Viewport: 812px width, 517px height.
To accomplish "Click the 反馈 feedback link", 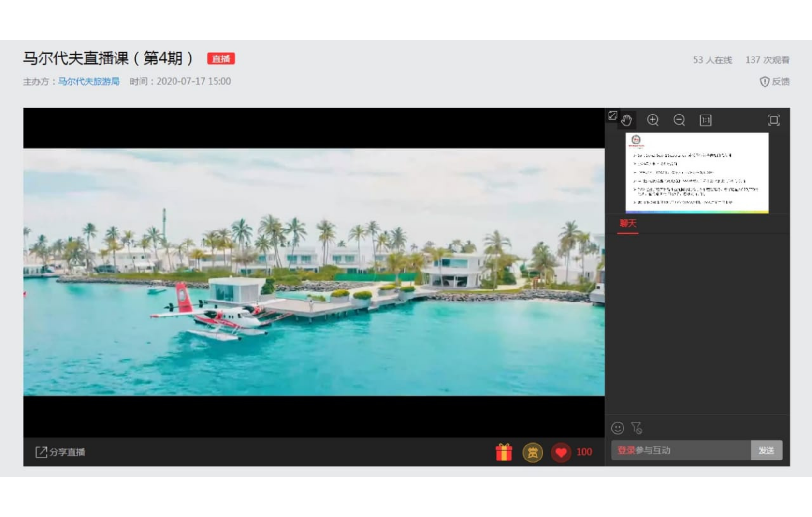I will [775, 82].
